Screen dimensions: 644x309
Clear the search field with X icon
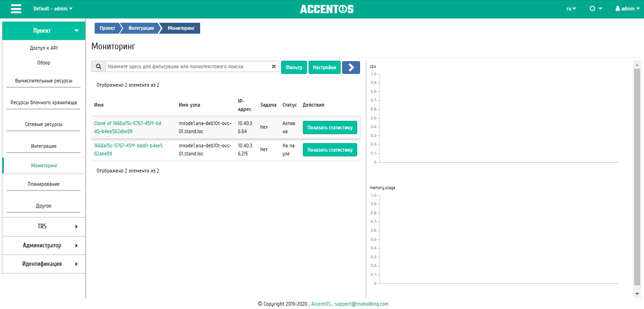[273, 67]
